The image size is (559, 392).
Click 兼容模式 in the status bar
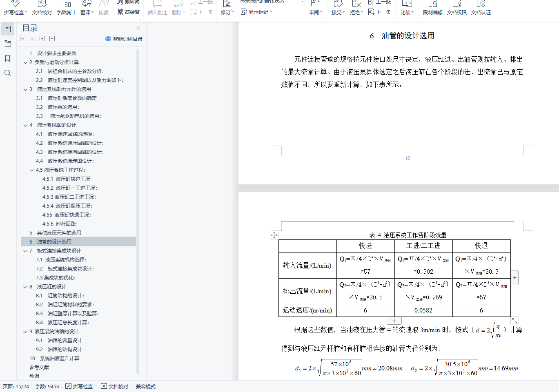pos(146,387)
